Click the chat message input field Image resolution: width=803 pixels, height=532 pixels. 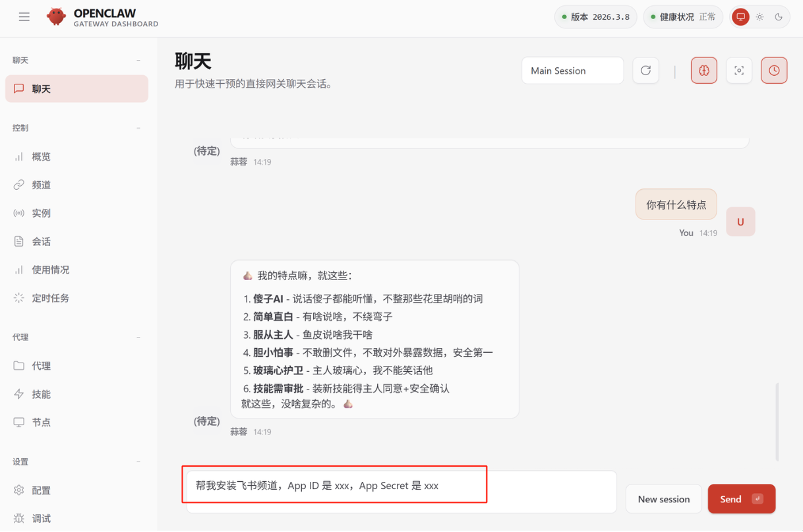pyautogui.click(x=401, y=492)
